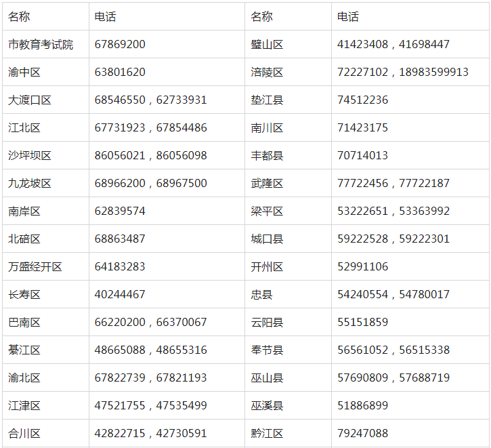Select the 九龙坡区 phone numbers cell
This screenshot has height=448, width=491.
point(150,184)
